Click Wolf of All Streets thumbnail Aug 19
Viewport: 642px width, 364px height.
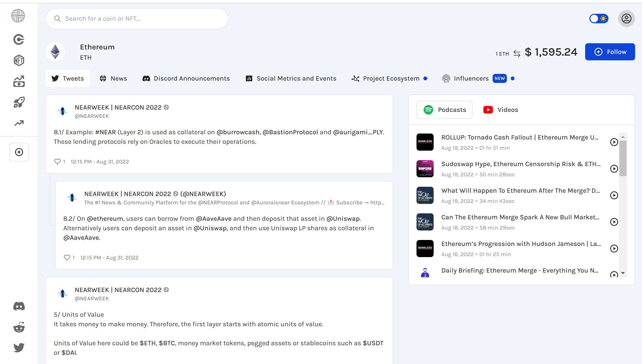click(x=425, y=195)
